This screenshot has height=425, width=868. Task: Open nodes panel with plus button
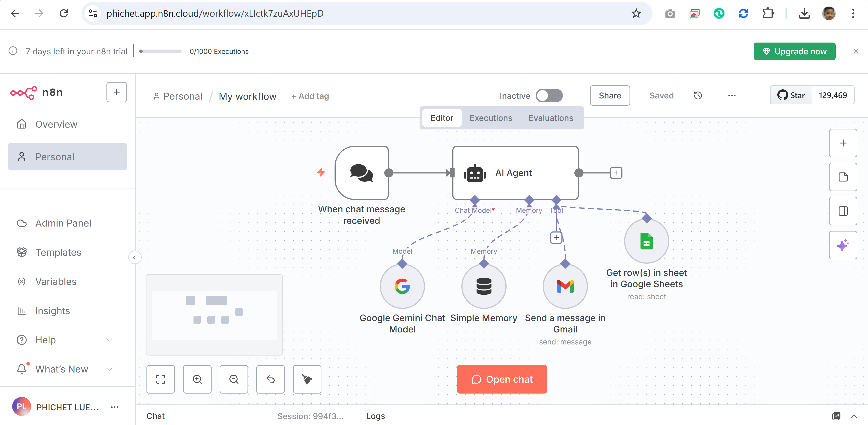pos(843,143)
